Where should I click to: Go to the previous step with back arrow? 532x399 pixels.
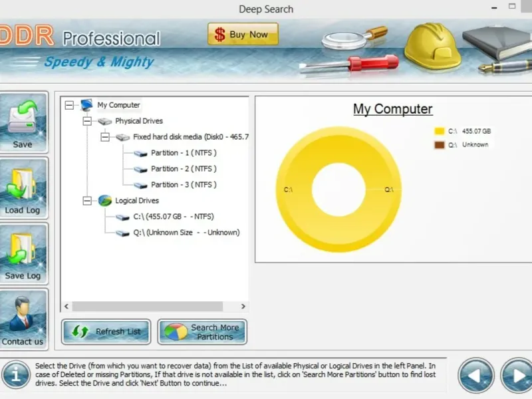point(475,376)
